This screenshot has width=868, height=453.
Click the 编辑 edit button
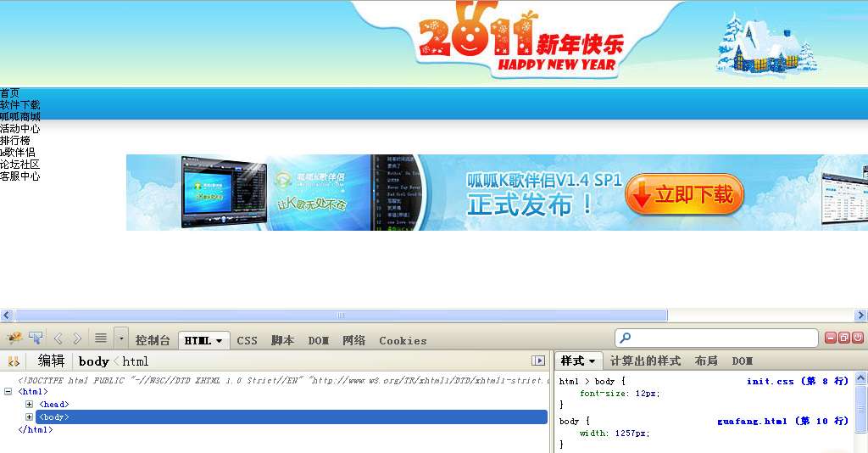(x=51, y=361)
